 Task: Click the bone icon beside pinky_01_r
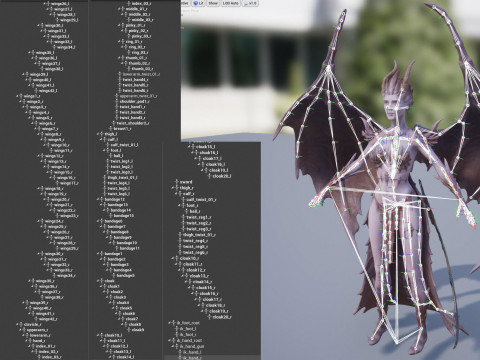[123, 25]
